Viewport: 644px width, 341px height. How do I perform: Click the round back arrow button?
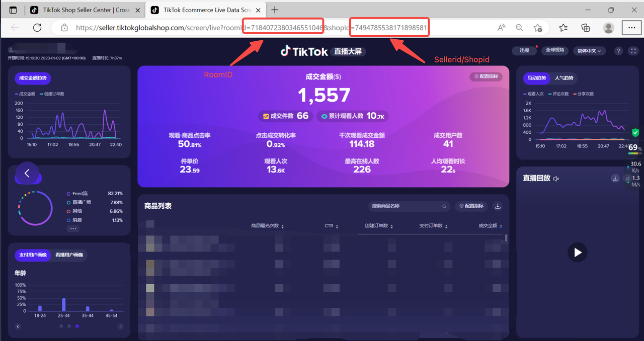[x=27, y=174]
